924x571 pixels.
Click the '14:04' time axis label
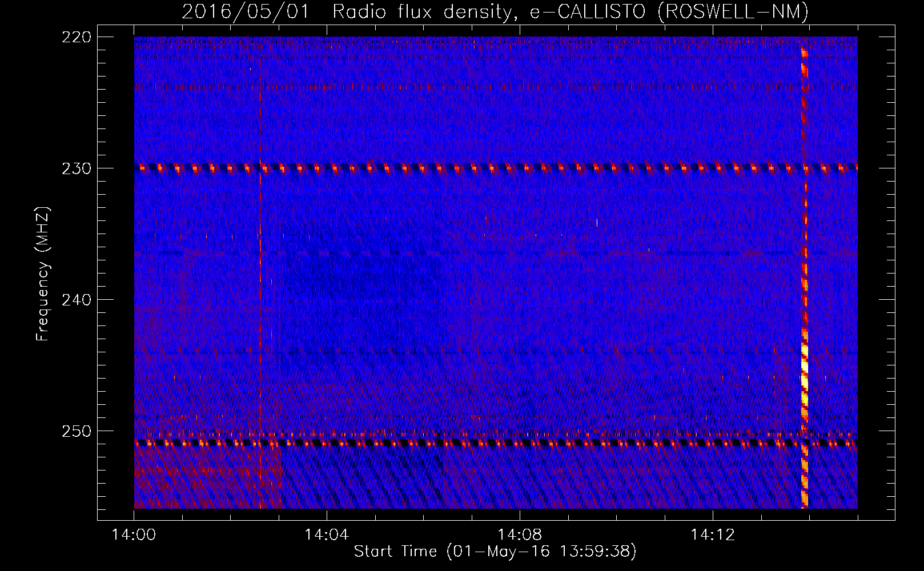[x=327, y=535]
